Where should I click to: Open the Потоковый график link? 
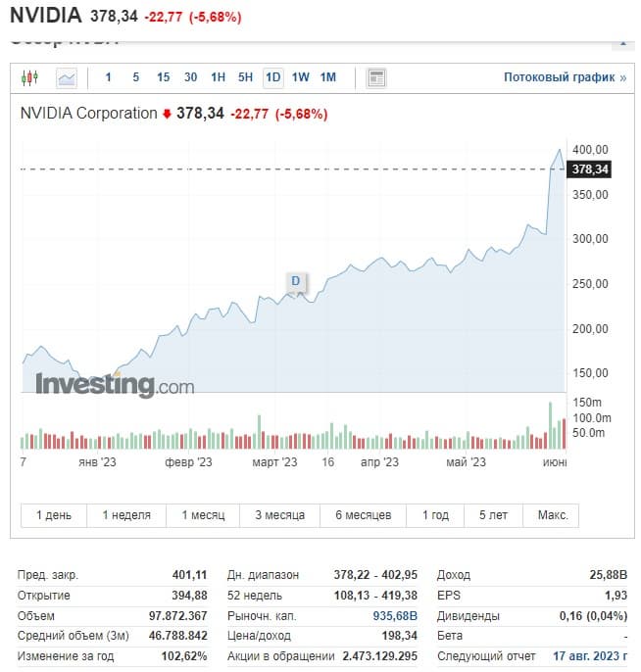565,77
